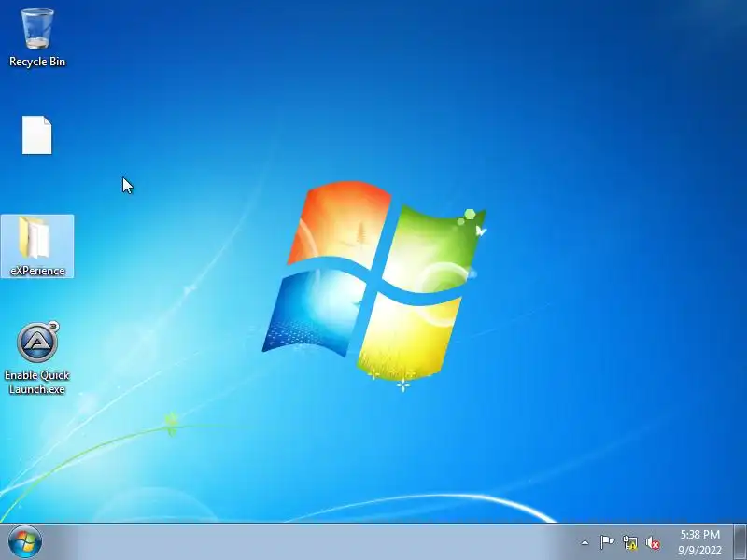Image resolution: width=747 pixels, height=560 pixels.
Task: Click the Recycle Bin label text
Action: [37, 62]
